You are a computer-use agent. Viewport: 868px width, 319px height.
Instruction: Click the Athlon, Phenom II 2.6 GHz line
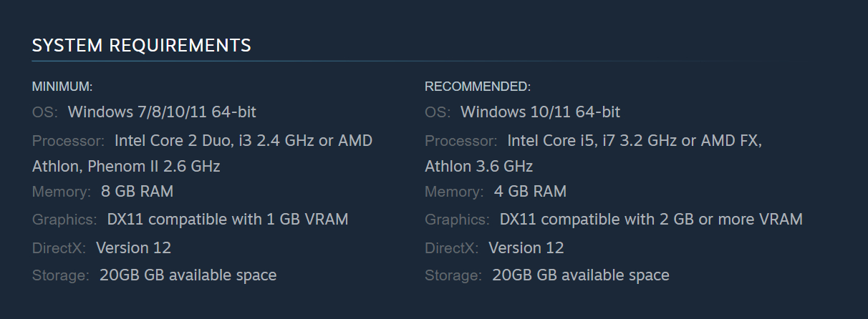(126, 167)
